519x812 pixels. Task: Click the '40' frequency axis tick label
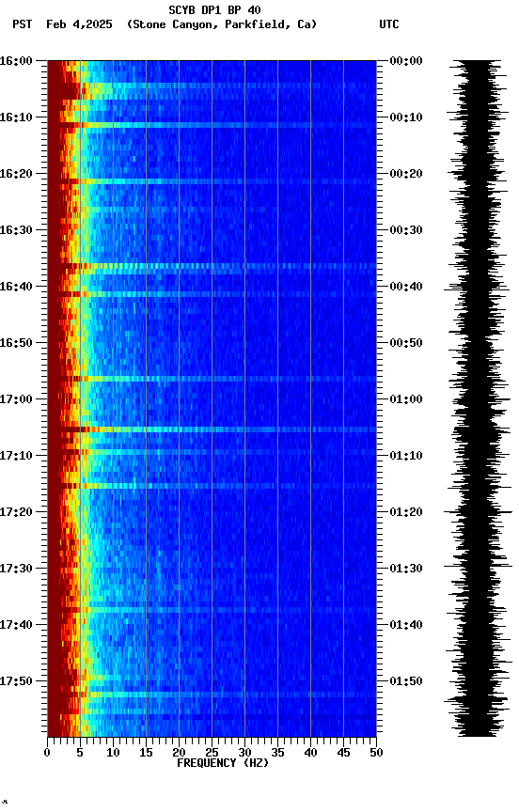(311, 753)
